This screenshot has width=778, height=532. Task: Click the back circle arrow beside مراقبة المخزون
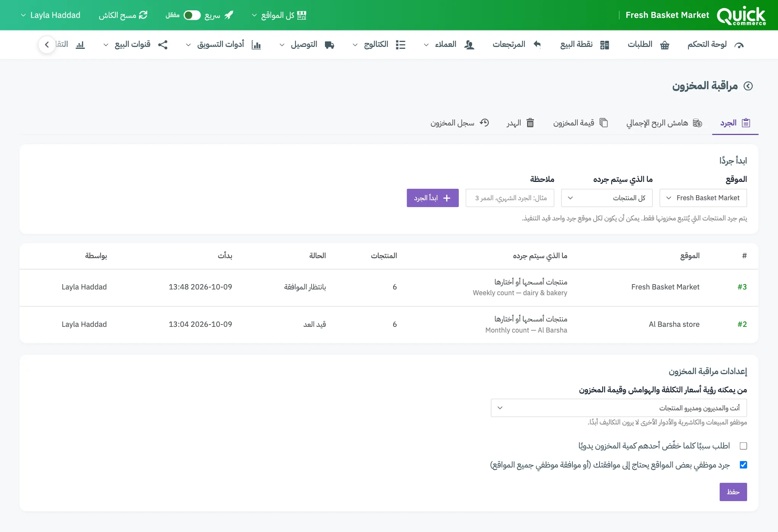click(x=748, y=86)
